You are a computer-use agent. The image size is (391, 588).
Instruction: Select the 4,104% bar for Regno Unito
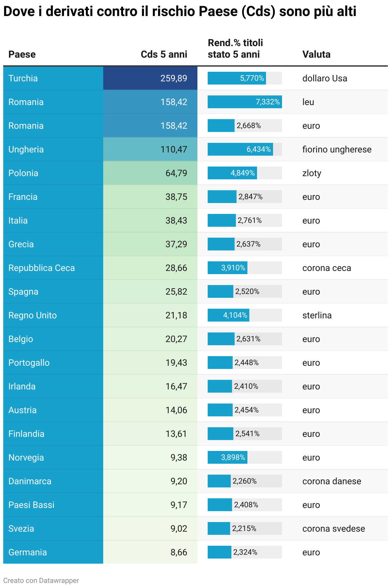(228, 315)
